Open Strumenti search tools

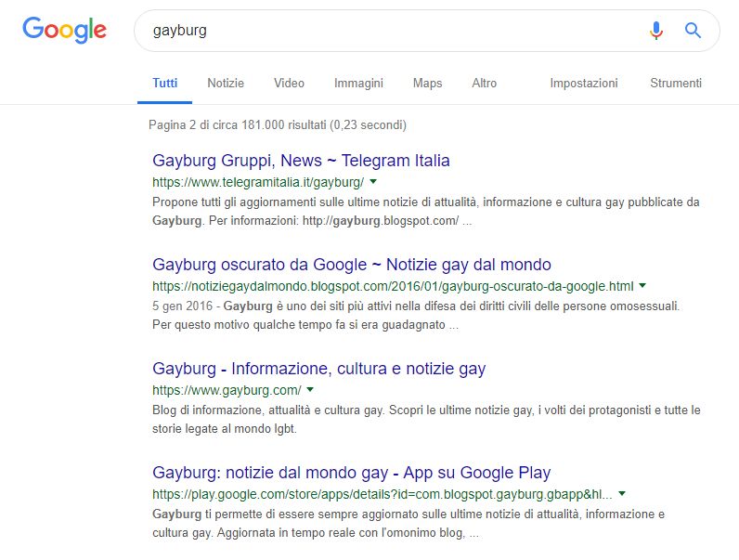676,83
